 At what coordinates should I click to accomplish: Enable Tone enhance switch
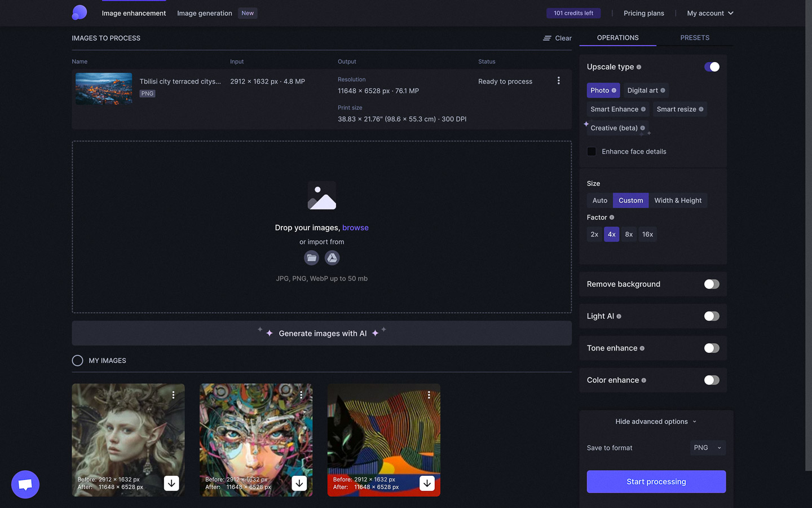coord(712,348)
